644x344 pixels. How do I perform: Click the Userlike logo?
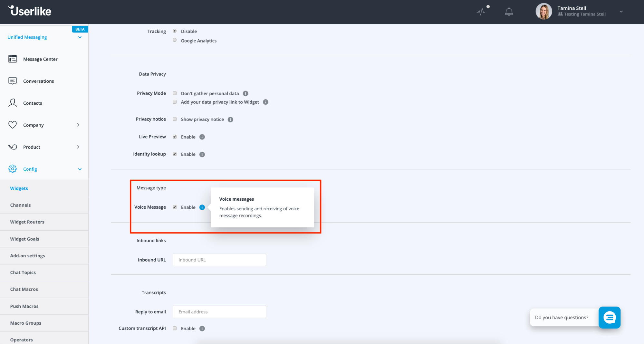pyautogui.click(x=29, y=11)
